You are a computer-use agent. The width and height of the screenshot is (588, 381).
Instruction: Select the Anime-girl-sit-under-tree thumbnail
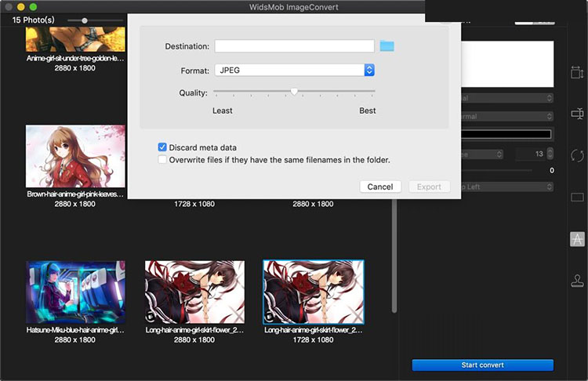pyautogui.click(x=75, y=39)
